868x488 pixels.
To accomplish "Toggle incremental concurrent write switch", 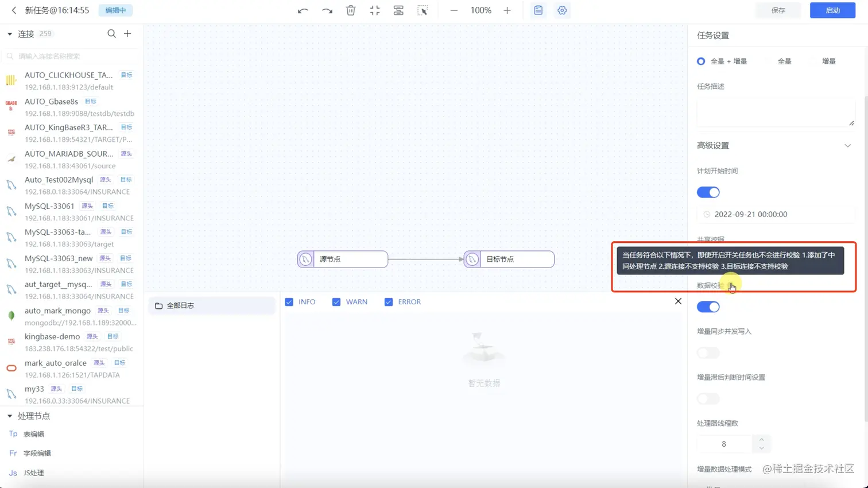I will click(708, 353).
